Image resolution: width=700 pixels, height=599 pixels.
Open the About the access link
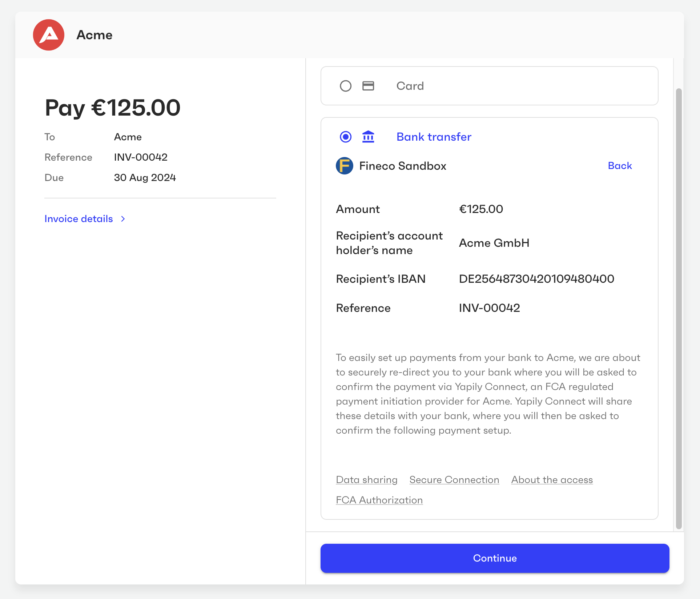coord(551,480)
